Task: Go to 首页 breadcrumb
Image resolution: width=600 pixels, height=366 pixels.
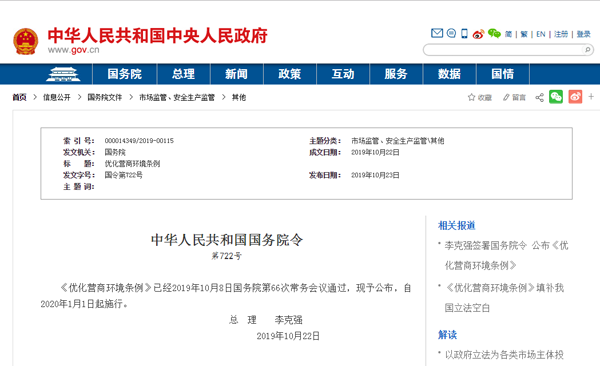Action: click(x=19, y=97)
